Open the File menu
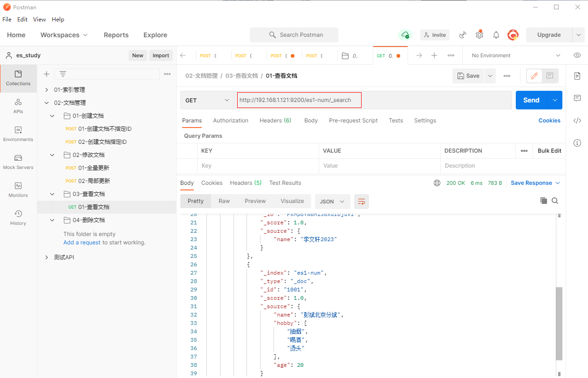Image resolution: width=588 pixels, height=378 pixels. pos(7,20)
